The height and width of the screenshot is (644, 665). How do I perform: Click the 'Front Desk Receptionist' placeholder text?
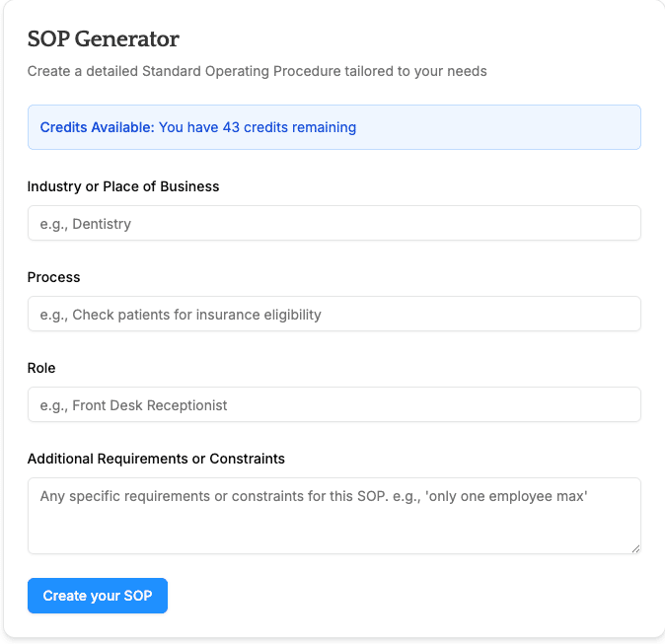click(x=150, y=405)
